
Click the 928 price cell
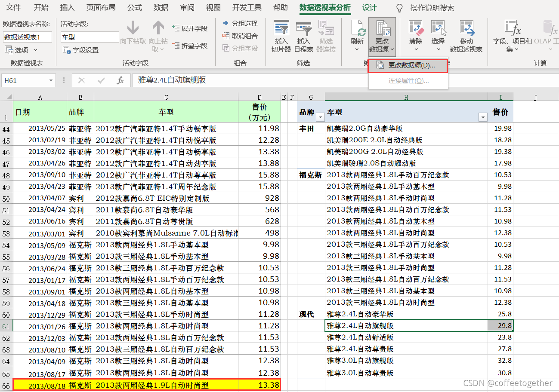tap(259, 198)
